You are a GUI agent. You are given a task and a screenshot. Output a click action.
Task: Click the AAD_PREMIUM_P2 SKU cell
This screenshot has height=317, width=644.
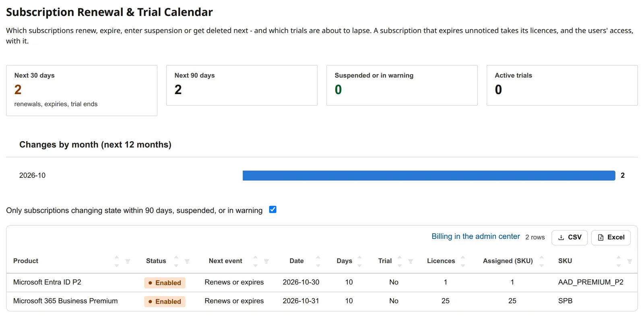pos(591,282)
